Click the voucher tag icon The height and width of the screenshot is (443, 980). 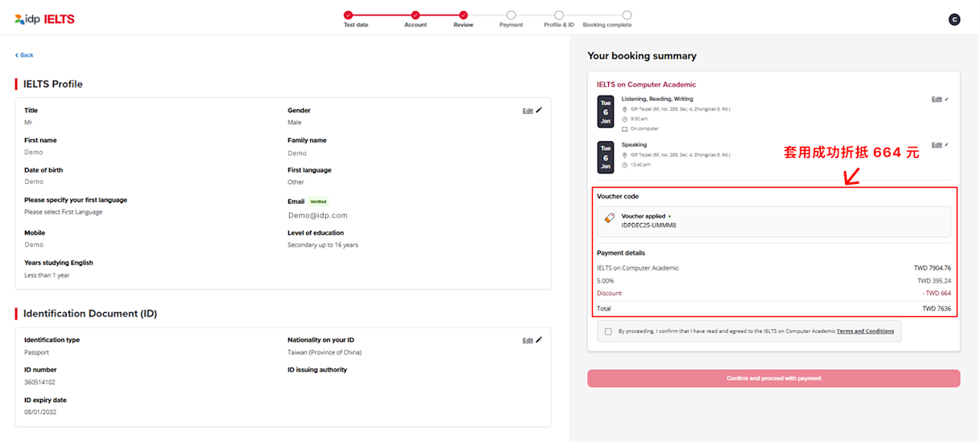tap(610, 218)
